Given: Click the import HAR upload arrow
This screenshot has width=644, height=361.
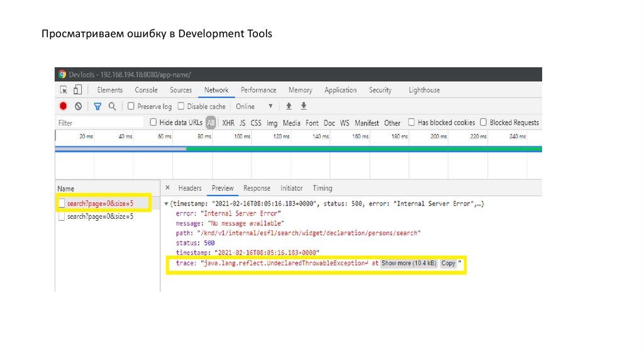Looking at the screenshot, I should coord(289,106).
